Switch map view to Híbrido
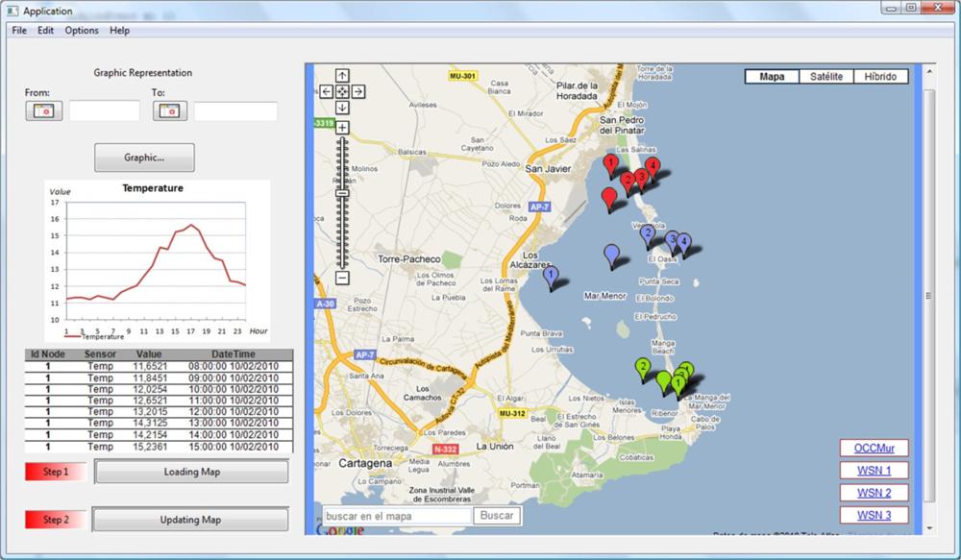This screenshot has width=961, height=560. click(880, 77)
